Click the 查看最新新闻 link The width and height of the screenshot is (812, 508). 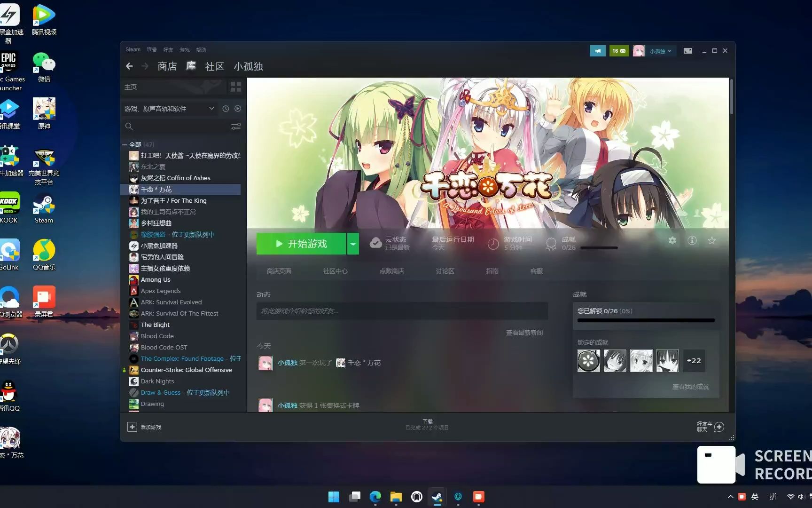coord(524,333)
